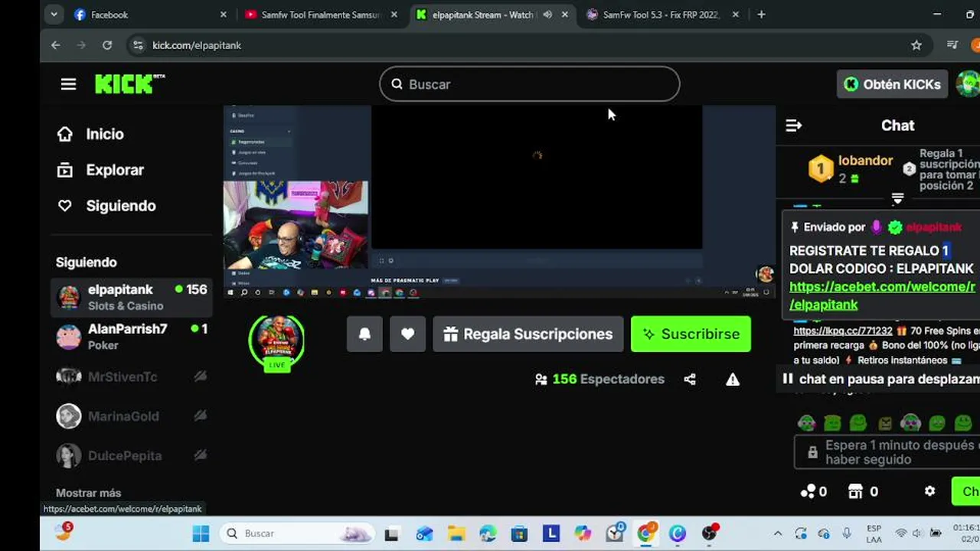Click the address bar URL kick.com/elpapitank
Screen dimensions: 980x551
point(197,45)
